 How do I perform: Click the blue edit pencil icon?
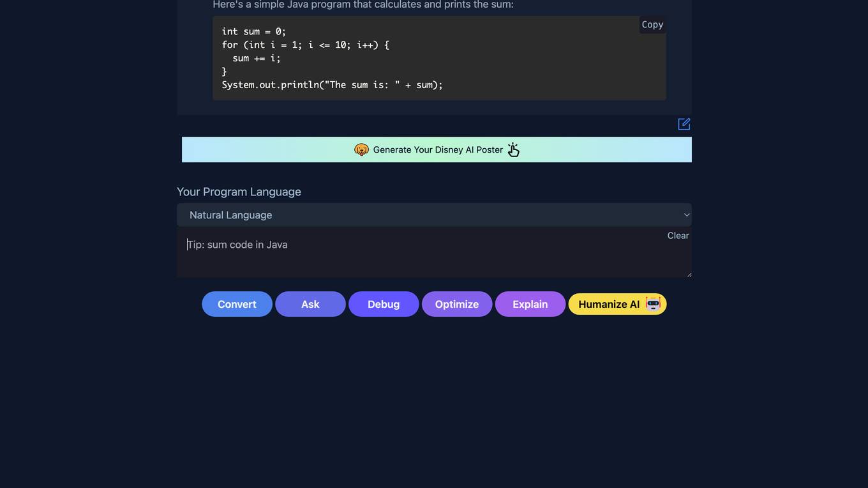[x=684, y=124]
